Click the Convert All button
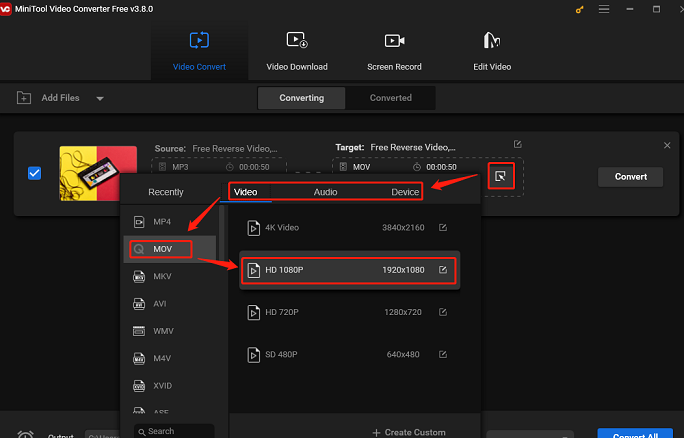This screenshot has height=438, width=684. 635,433
